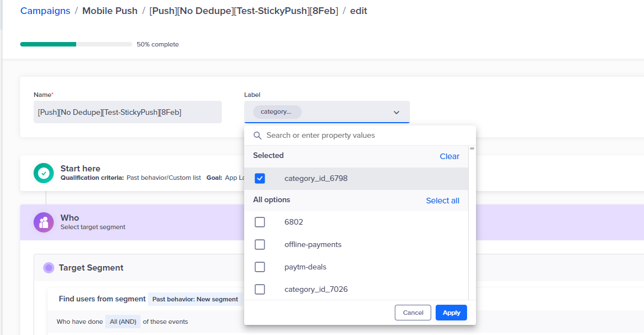Click the Target Segment purple circle icon
Image resolution: width=644 pixels, height=335 pixels.
click(49, 268)
